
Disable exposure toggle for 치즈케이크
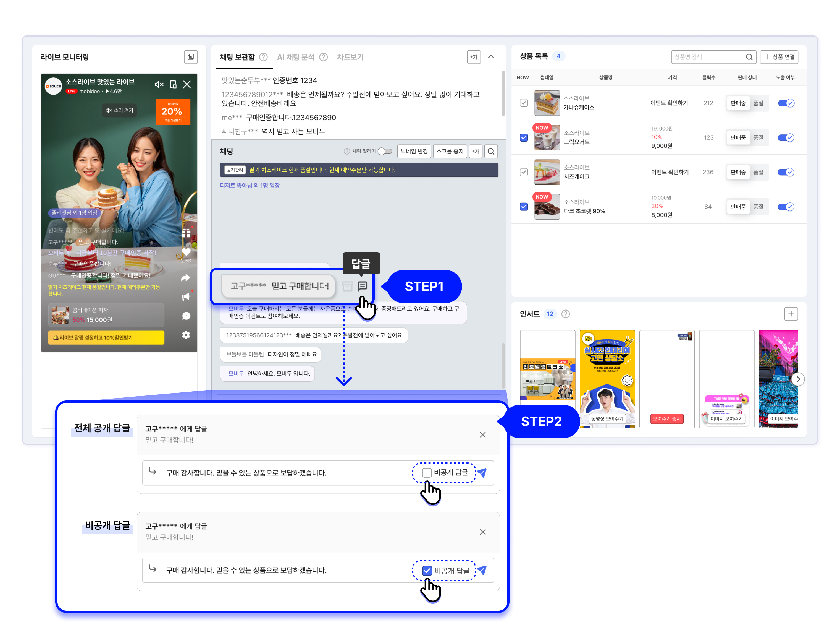(x=785, y=172)
